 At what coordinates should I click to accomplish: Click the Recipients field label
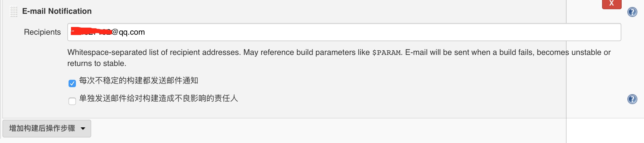tap(42, 32)
